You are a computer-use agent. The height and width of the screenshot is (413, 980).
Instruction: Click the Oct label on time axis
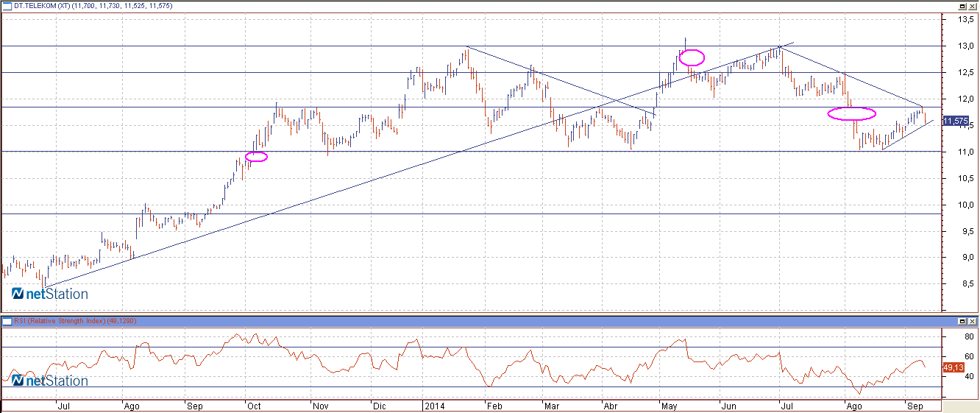tap(254, 406)
